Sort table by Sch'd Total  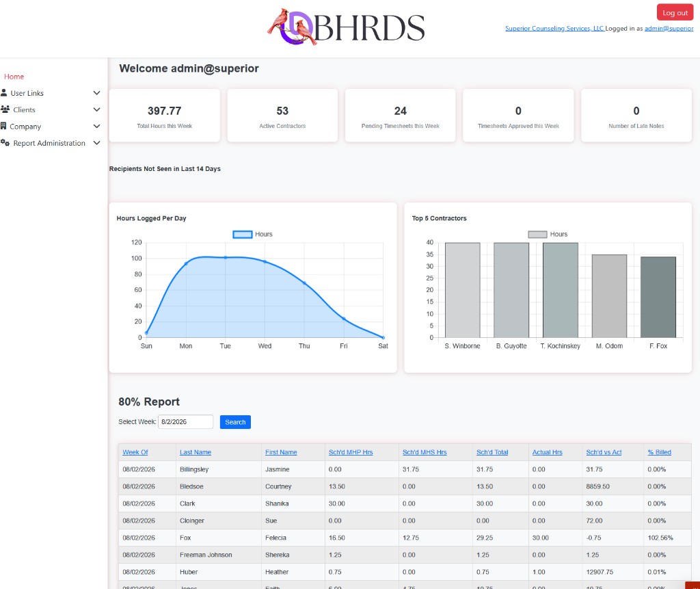[492, 452]
